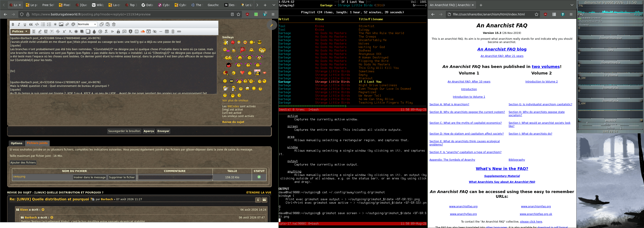Click into the message text area

pos(113,65)
